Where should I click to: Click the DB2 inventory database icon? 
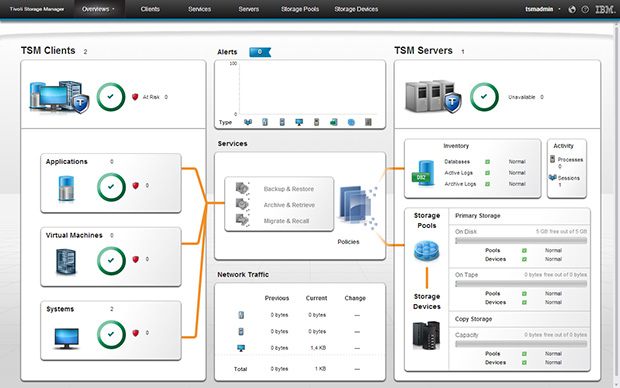(423, 173)
